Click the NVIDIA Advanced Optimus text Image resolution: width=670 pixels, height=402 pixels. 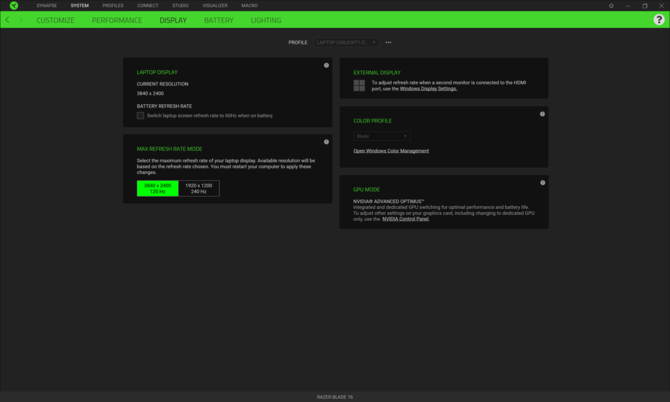click(388, 201)
